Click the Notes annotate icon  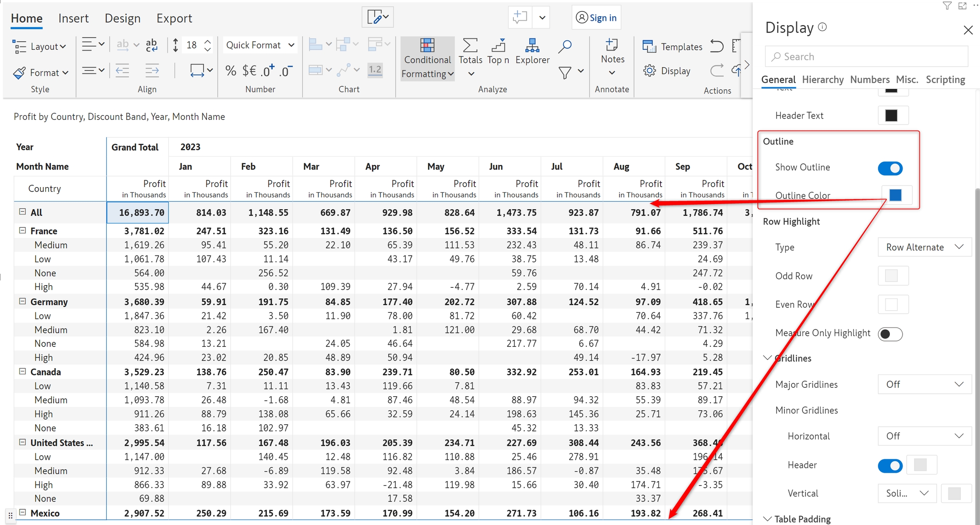[x=612, y=45]
